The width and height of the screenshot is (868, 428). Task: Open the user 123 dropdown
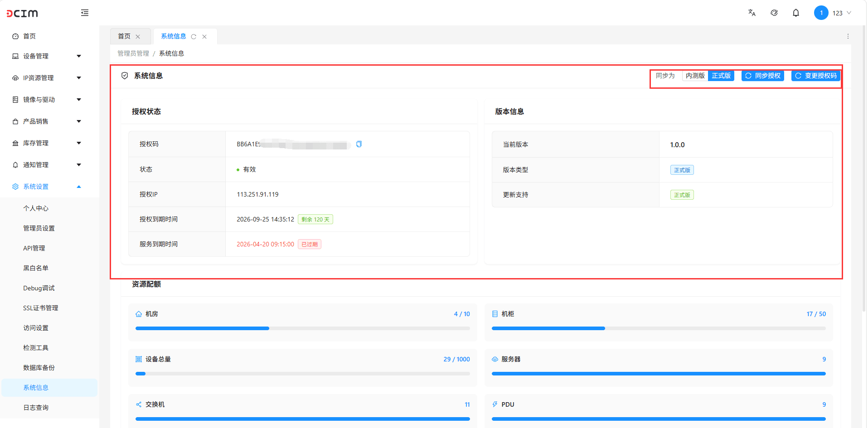click(x=842, y=13)
